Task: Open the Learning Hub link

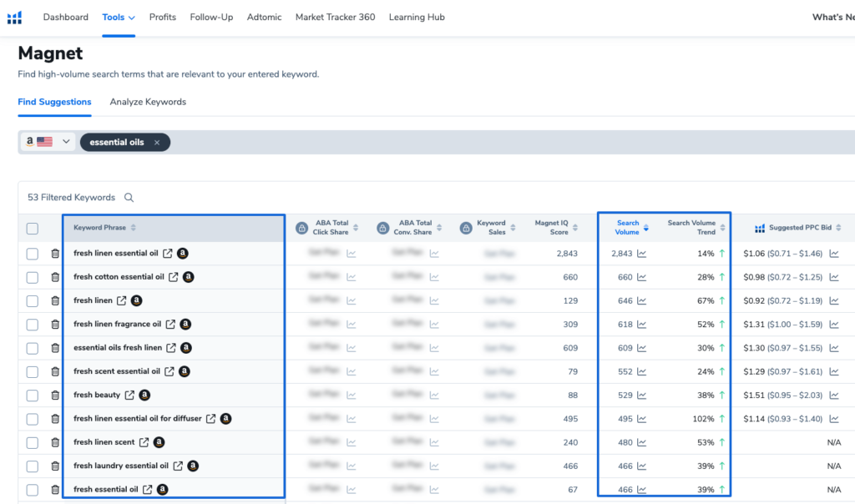Action: tap(417, 18)
